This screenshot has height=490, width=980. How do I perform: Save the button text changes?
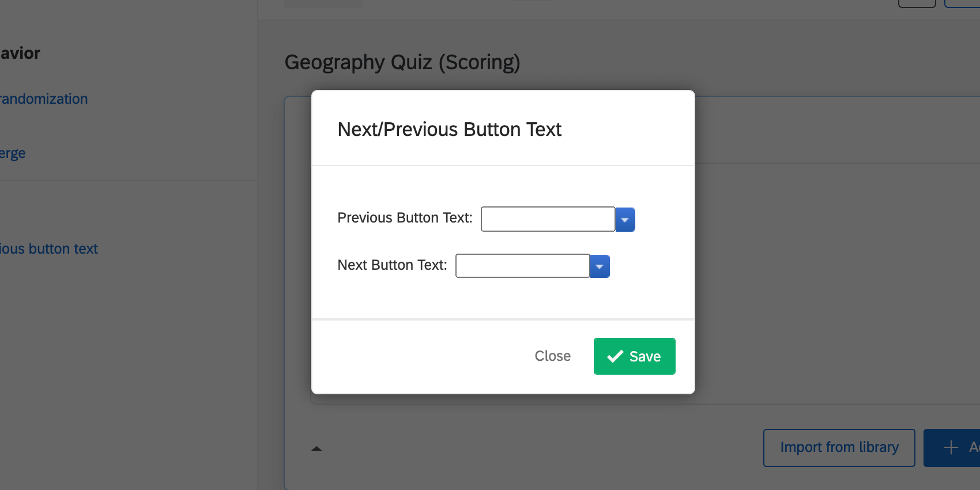coord(634,356)
